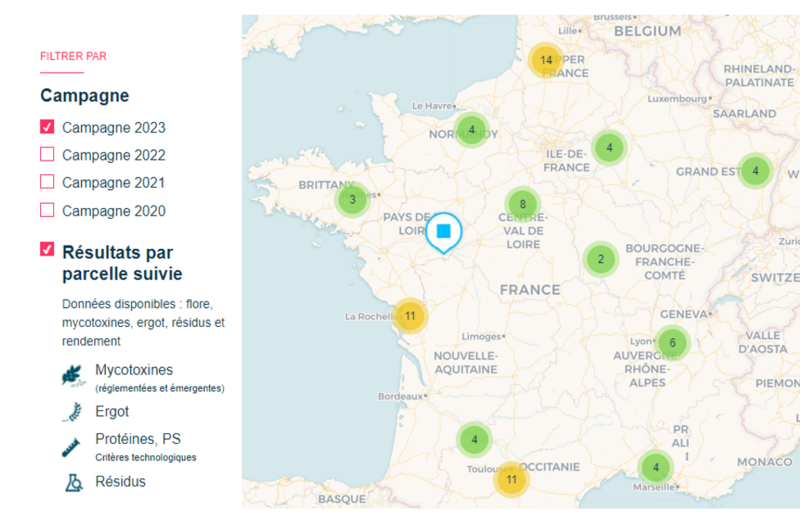Click the Protéines test tube icon
The image size is (800, 525).
tap(72, 446)
